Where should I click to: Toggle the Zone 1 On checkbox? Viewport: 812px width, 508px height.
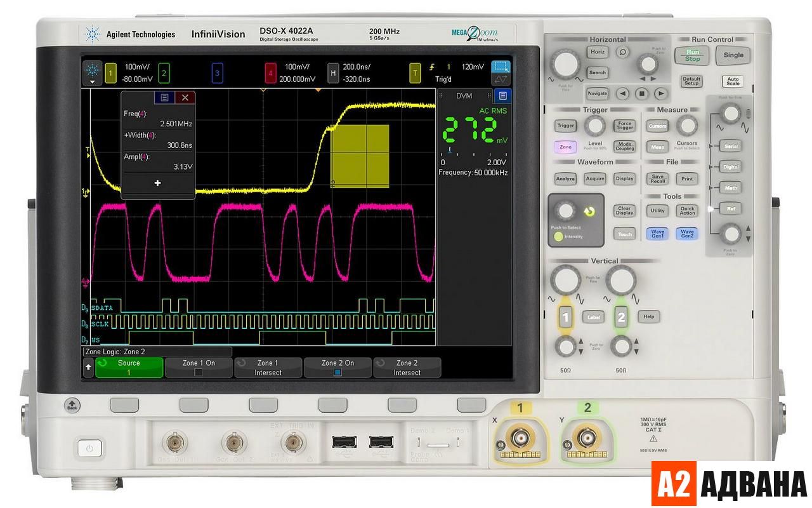[199, 373]
